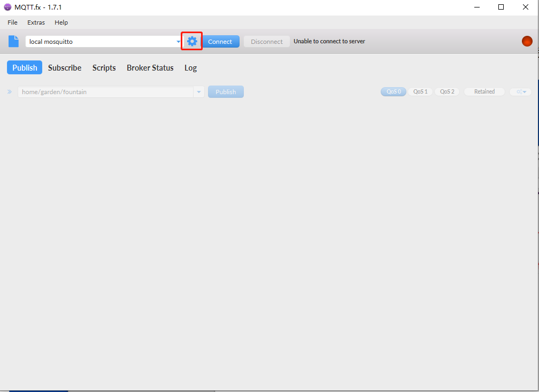Open the Extras menu

[x=36, y=22]
